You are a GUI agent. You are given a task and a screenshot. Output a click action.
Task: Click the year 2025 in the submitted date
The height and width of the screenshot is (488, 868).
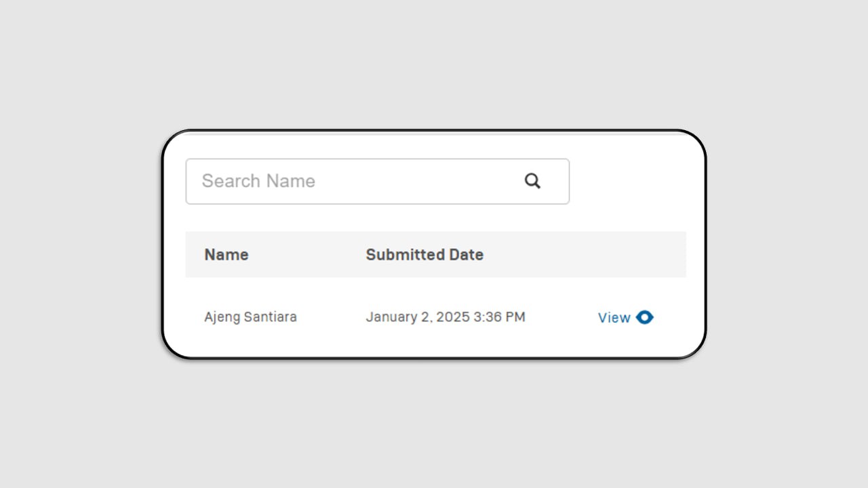[453, 317]
